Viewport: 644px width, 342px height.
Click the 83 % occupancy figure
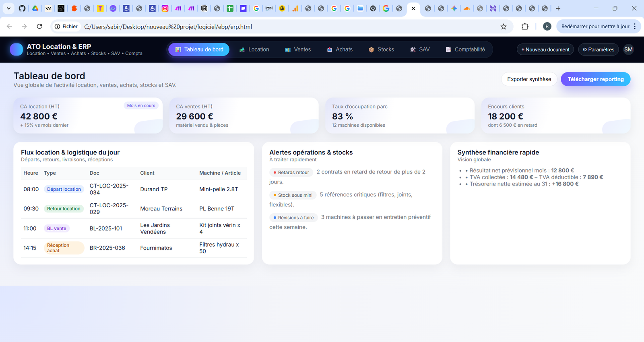point(343,116)
